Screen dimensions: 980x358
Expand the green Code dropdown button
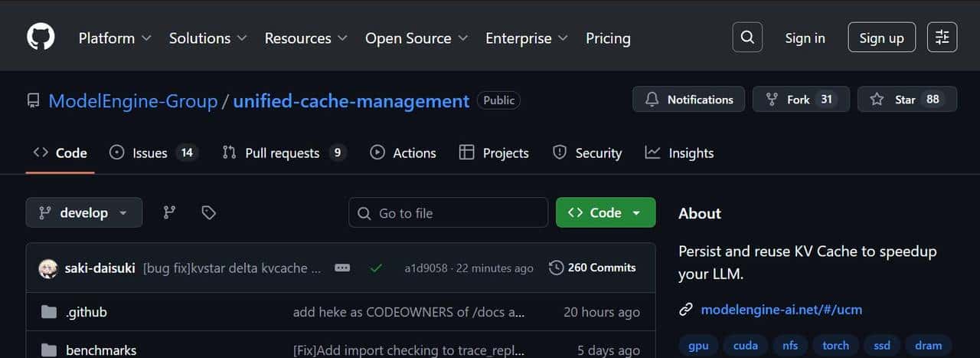coord(605,213)
